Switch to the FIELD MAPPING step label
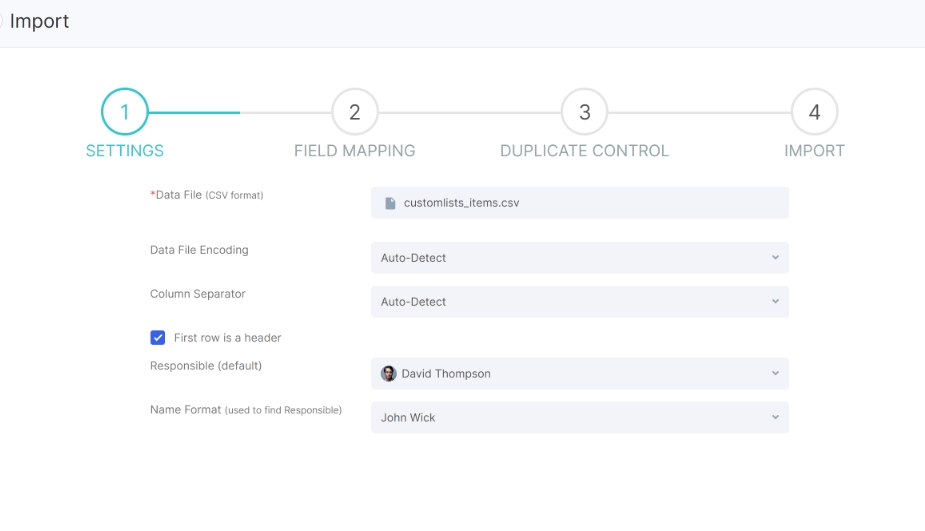Viewport: 925px width, 531px height. (x=355, y=151)
